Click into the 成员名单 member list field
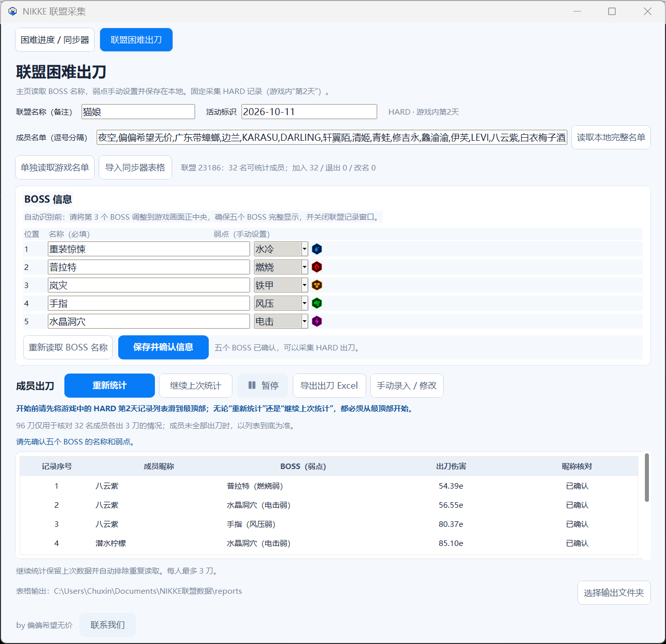The image size is (666, 644). click(x=332, y=137)
